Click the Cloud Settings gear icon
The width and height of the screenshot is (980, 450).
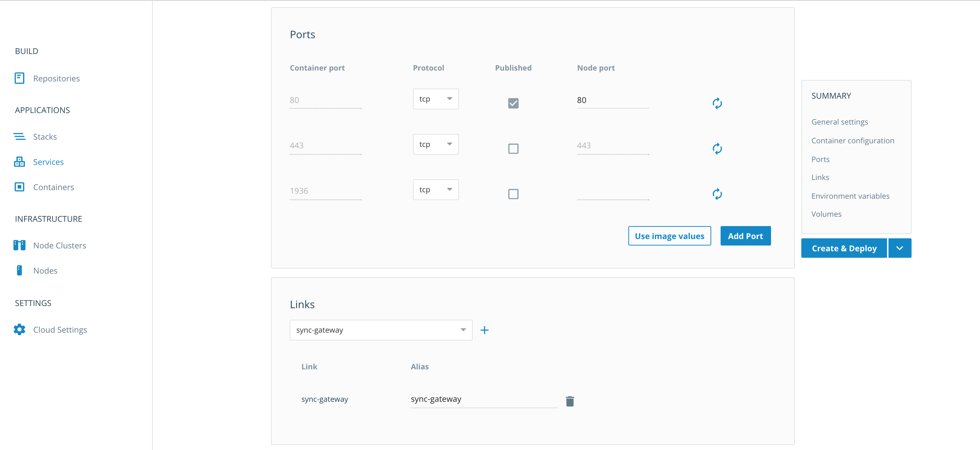19,329
